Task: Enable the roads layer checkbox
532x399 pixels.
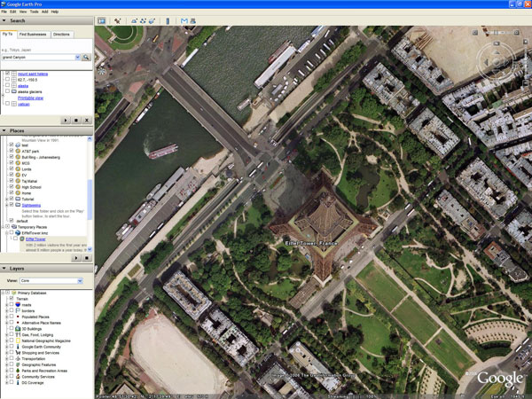Action: coord(12,305)
